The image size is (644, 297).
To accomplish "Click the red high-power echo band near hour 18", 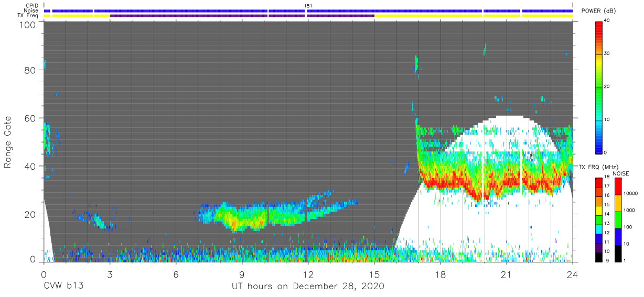I will pyautogui.click(x=441, y=183).
